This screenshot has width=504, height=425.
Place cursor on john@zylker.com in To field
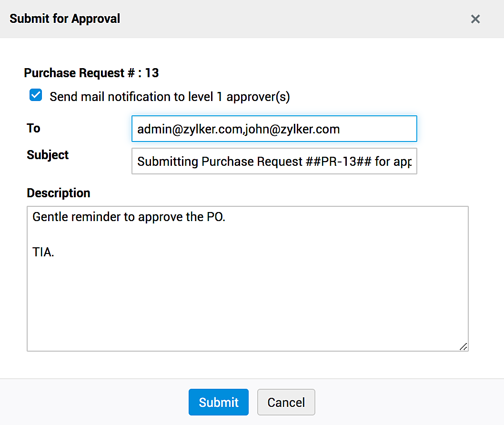tap(292, 129)
